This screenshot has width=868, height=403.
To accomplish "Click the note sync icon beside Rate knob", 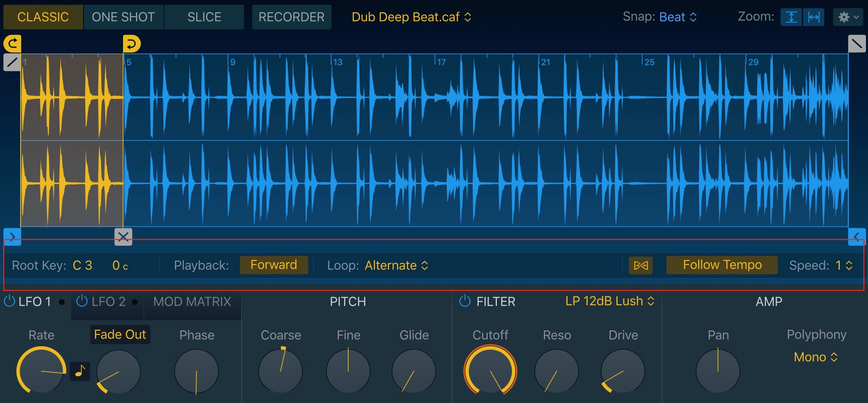I will coord(80,371).
